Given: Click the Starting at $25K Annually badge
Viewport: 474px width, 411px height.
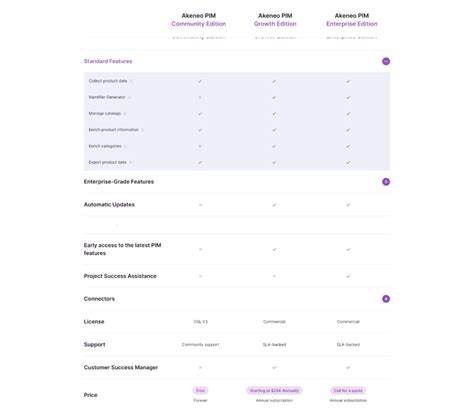Looking at the screenshot, I should coord(274,390).
